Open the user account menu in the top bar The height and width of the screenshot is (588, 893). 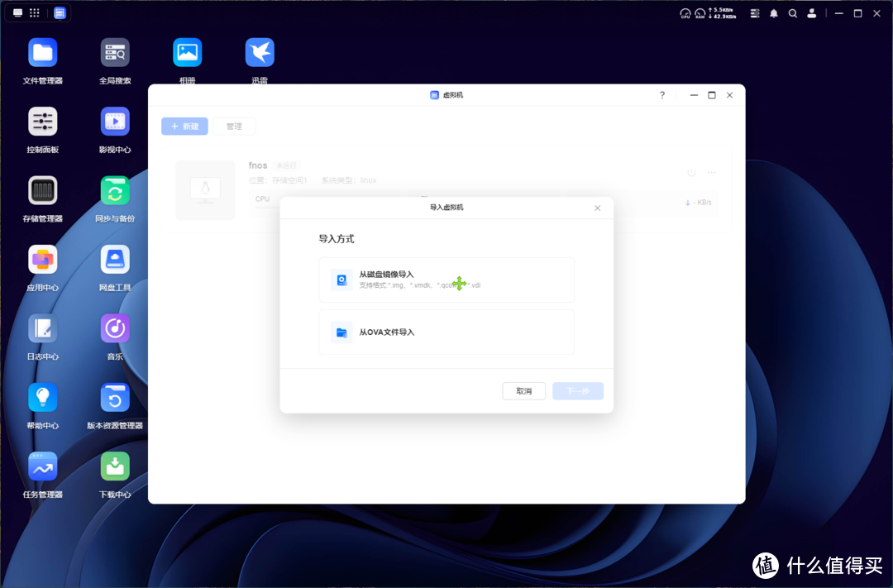[811, 13]
